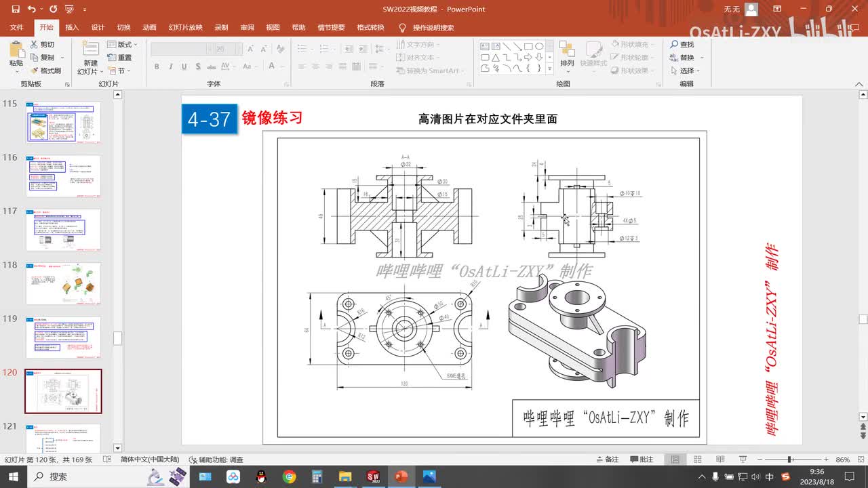The width and height of the screenshot is (868, 488).
Task: Switch to the Design (设计) tab
Action: click(x=98, y=28)
